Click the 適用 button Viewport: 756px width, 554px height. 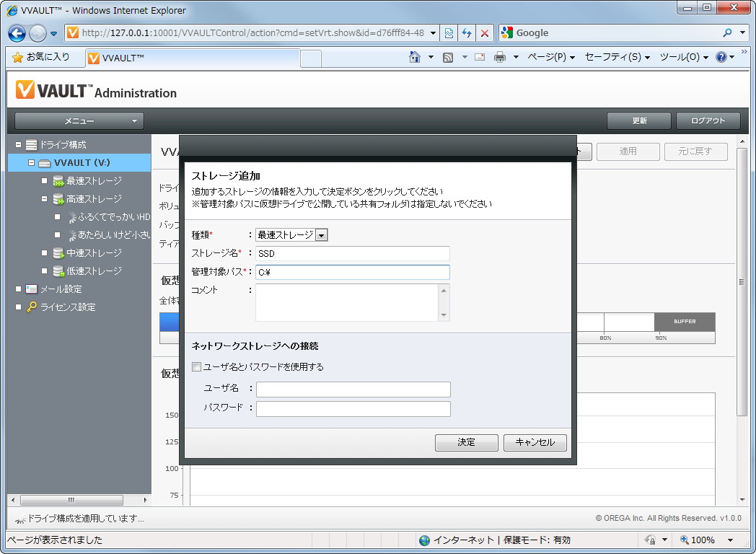[x=628, y=152]
